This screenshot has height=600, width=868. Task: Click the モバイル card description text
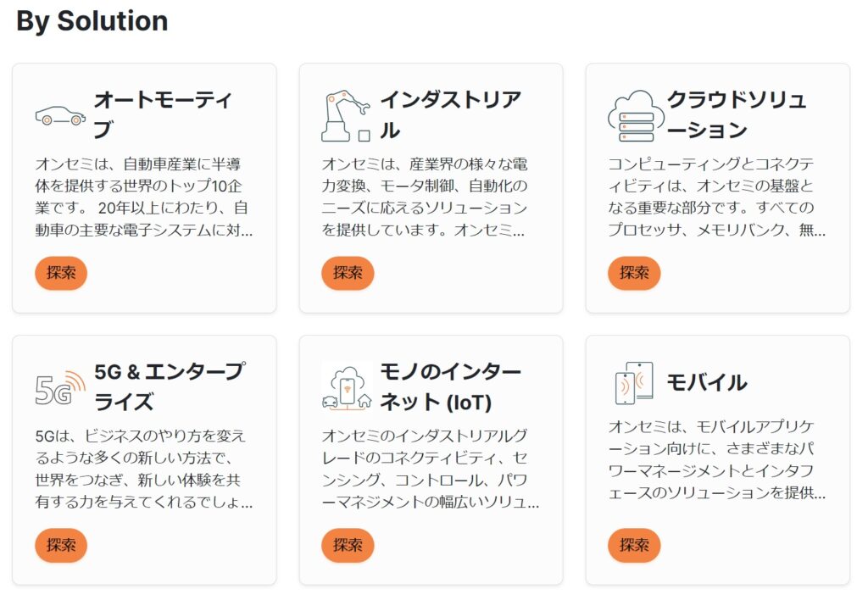tap(717, 459)
